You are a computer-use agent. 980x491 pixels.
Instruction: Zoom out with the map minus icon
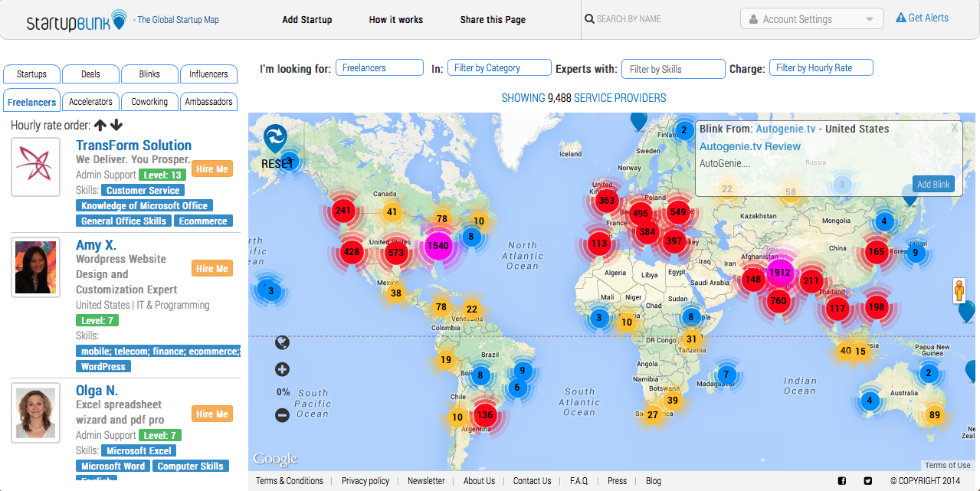(x=282, y=415)
